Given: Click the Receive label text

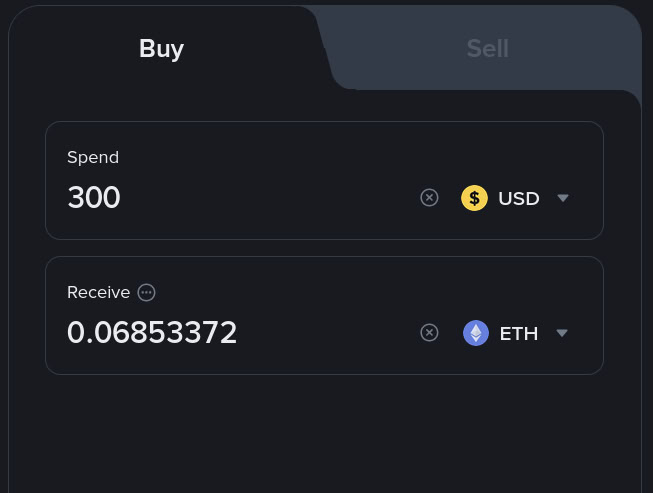Looking at the screenshot, I should (98, 293).
